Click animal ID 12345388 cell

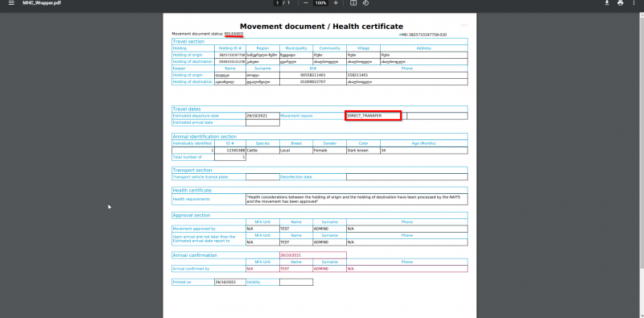tap(230, 151)
